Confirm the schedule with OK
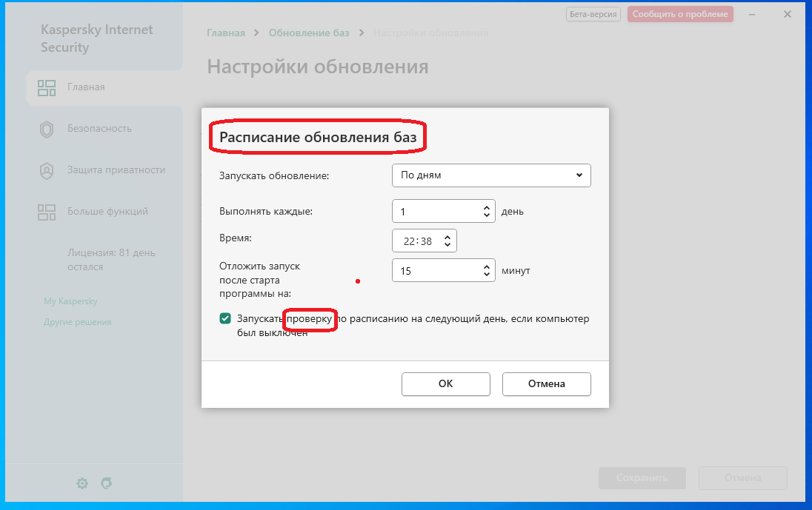812x510 pixels. coord(446,383)
